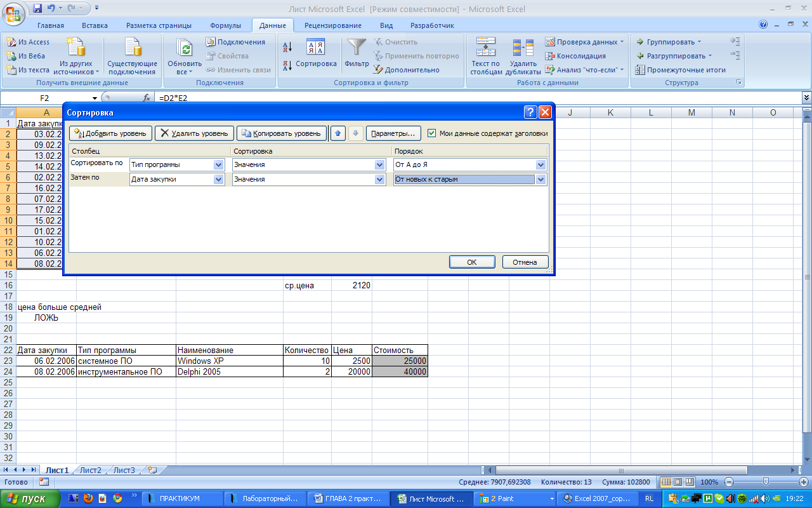Open the Вставка ribbon tab
The width and height of the screenshot is (812, 508).
[x=95, y=25]
